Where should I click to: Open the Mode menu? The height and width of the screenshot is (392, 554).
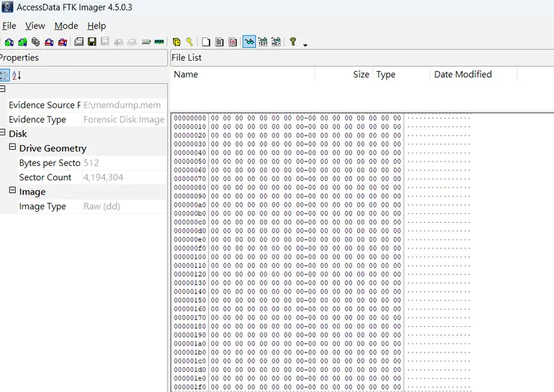(66, 26)
